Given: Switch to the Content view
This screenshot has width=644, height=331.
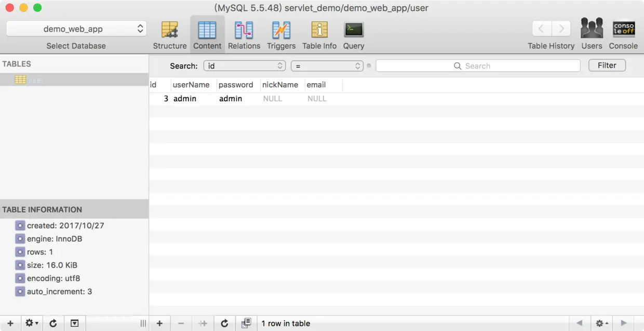Looking at the screenshot, I should coord(207,35).
